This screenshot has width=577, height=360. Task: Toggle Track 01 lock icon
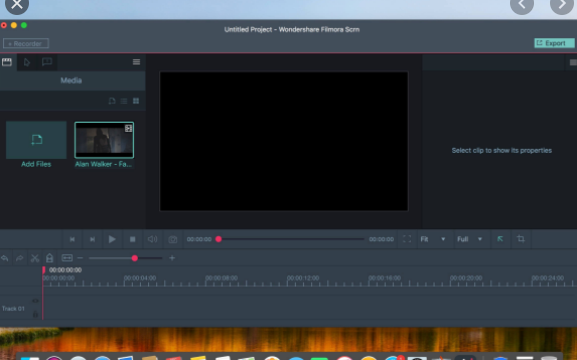[x=35, y=314]
